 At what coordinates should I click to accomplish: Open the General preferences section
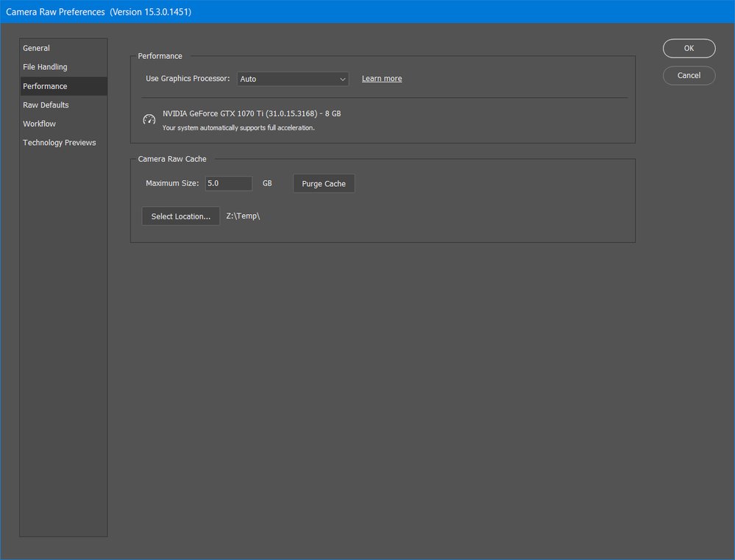[x=63, y=49]
